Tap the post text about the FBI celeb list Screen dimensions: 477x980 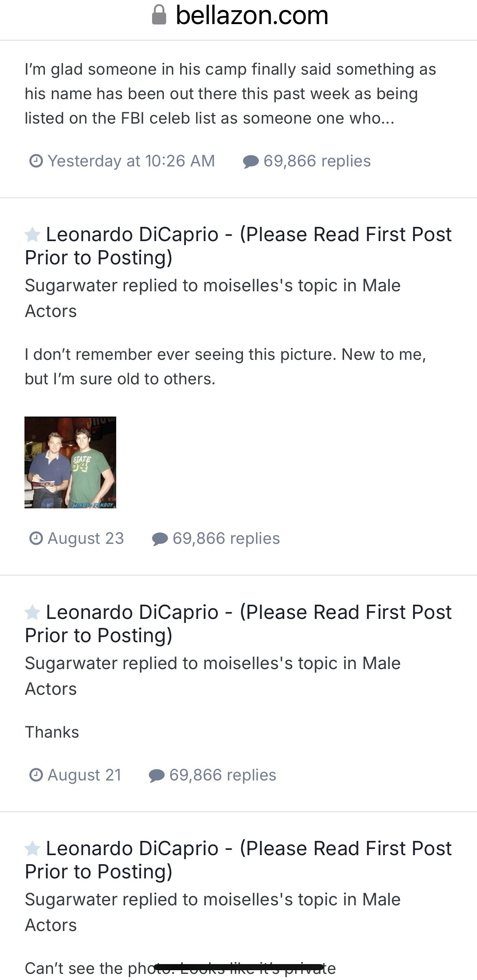tap(230, 94)
